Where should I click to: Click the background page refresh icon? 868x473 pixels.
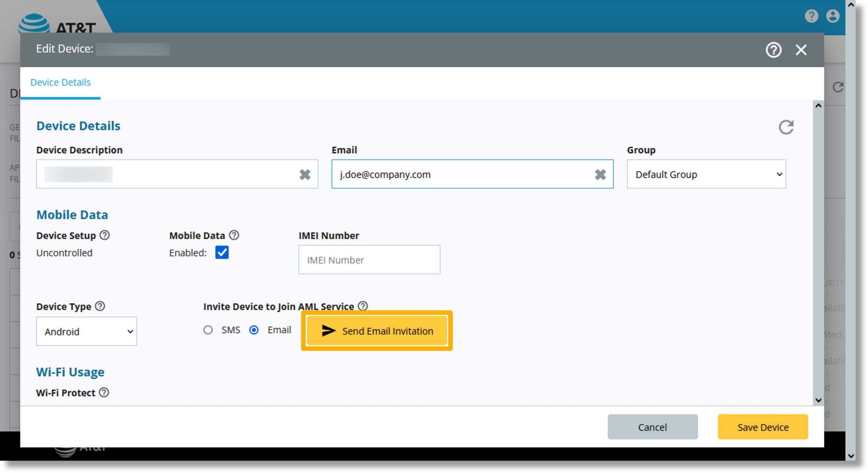838,87
